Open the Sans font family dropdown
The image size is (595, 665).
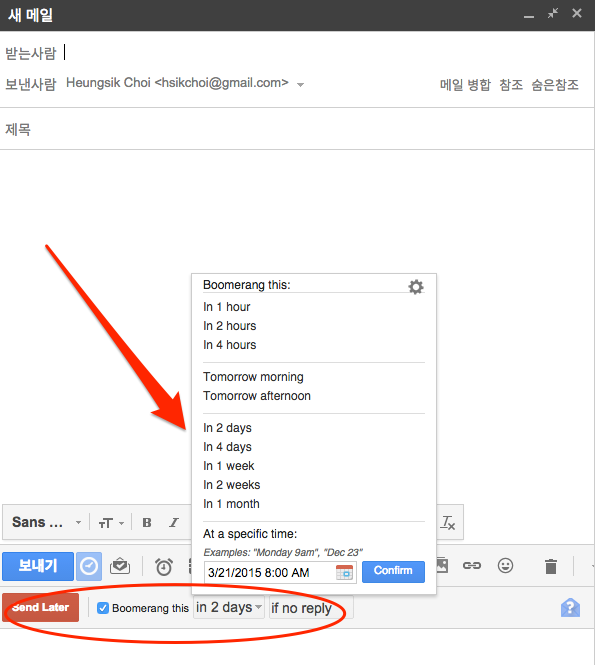click(x=46, y=522)
